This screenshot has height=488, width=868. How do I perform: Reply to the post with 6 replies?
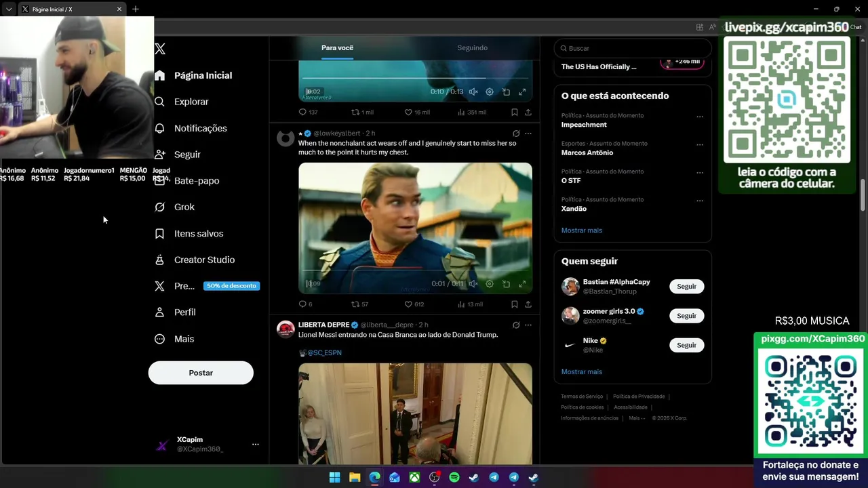tap(305, 304)
